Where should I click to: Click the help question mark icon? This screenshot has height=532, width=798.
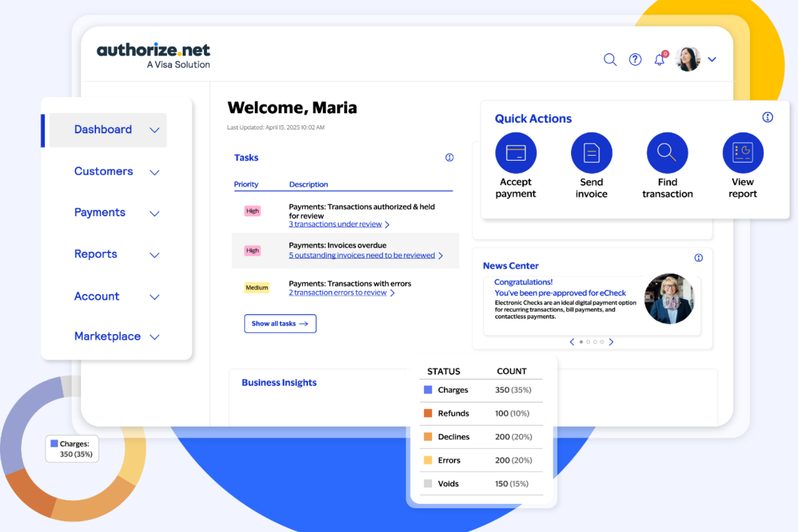pos(635,59)
